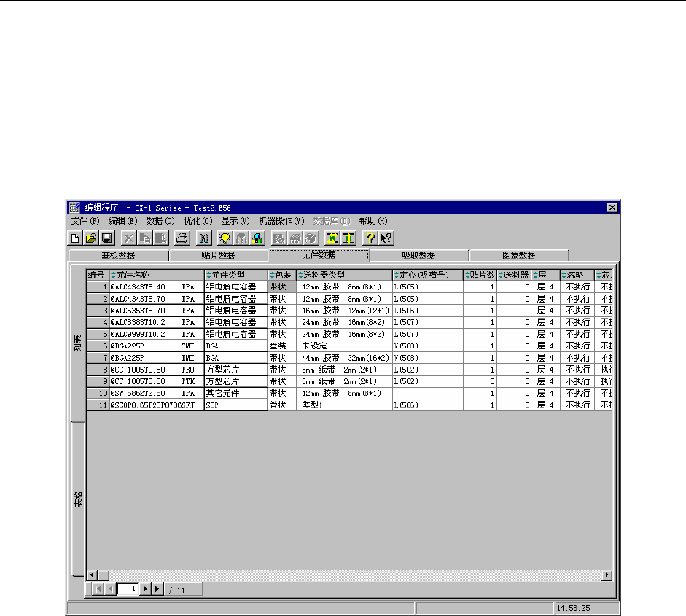Click the grayed first record button

[98, 589]
